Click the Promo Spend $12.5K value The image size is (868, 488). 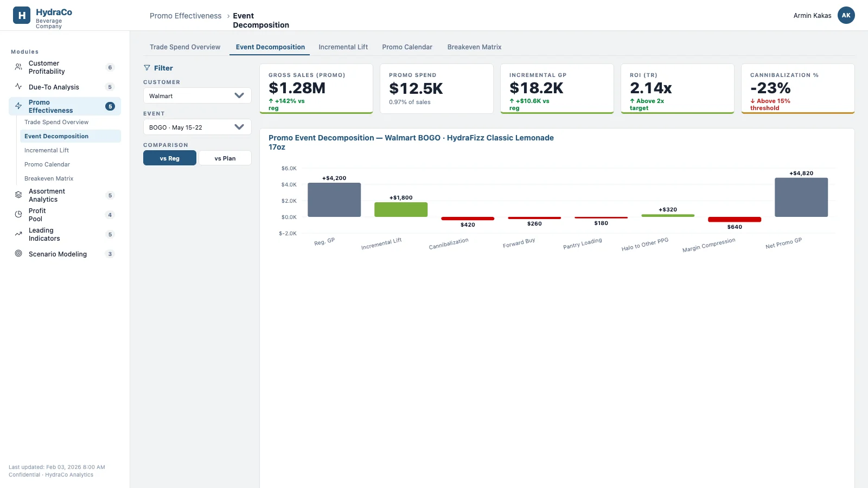click(x=416, y=88)
